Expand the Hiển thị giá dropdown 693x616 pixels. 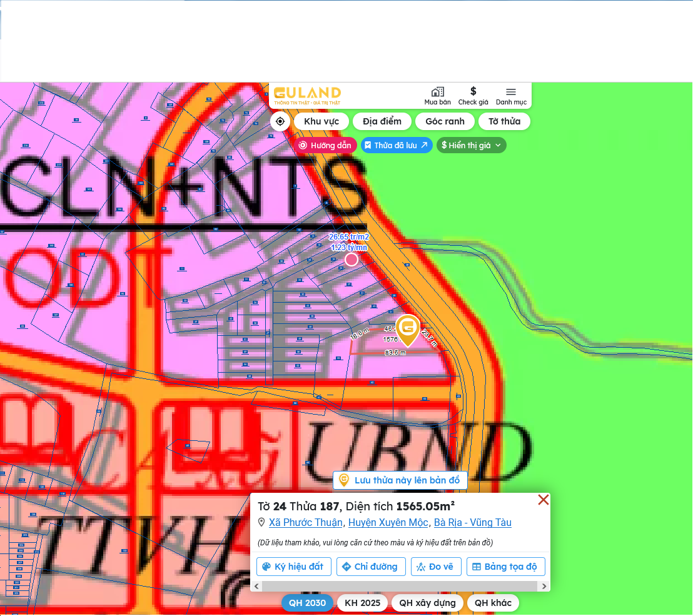(x=471, y=145)
